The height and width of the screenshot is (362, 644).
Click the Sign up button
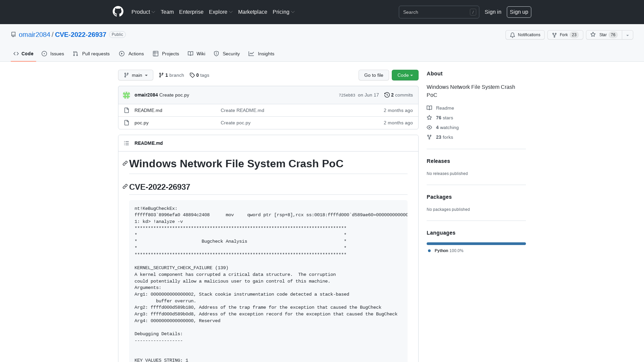coord(519,12)
